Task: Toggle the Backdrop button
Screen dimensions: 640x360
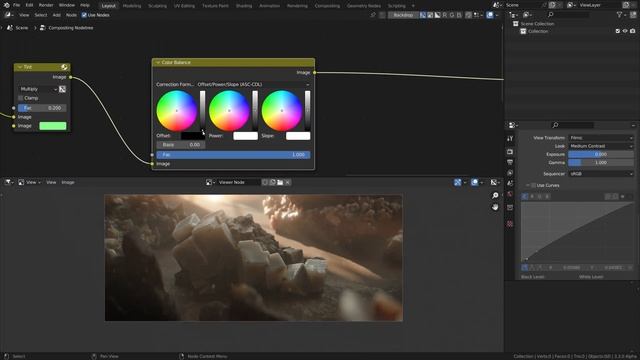Action: click(x=403, y=15)
